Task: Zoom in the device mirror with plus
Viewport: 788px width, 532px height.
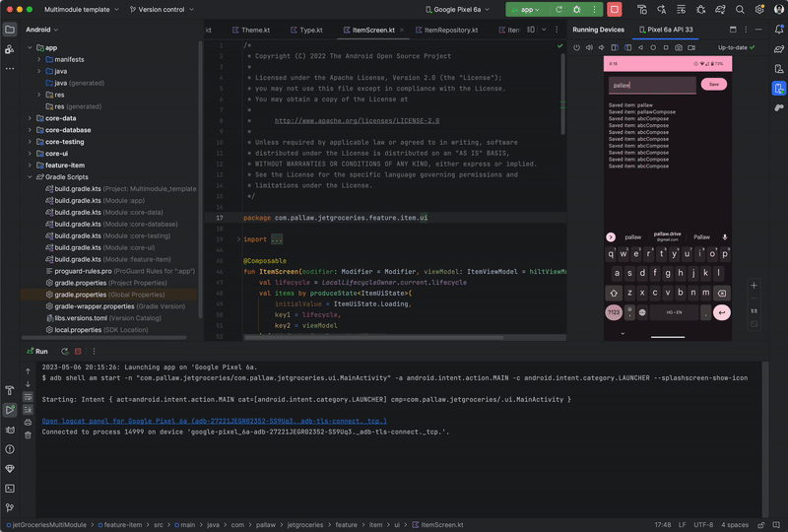Action: (754, 286)
